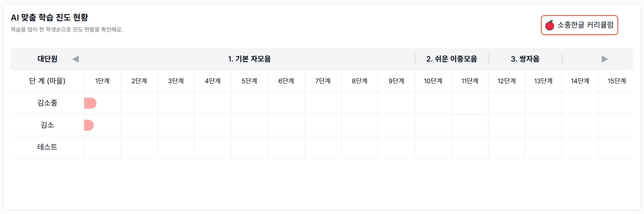644x214 pixels.
Task: Open the 소중한글 커리큘럼 button
Action: (x=579, y=25)
